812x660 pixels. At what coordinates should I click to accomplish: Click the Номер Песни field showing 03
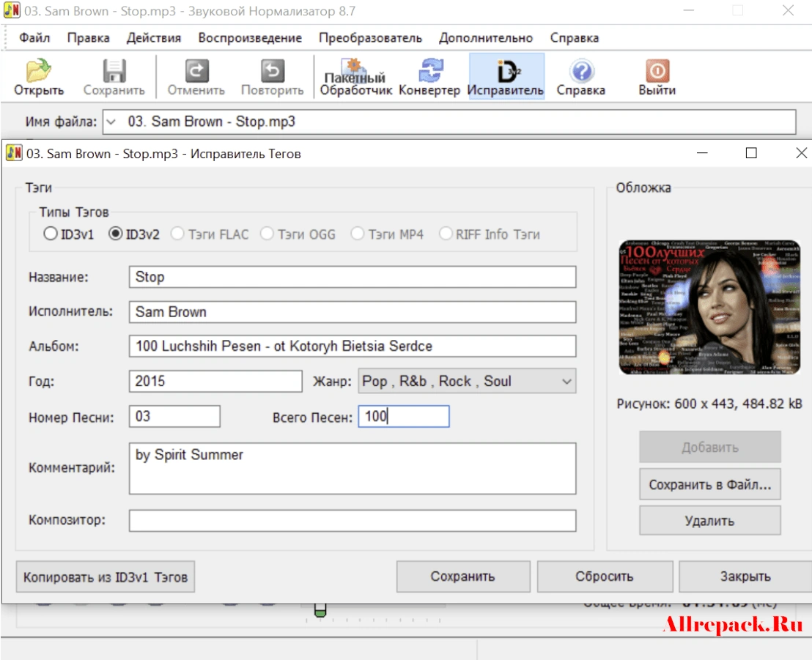(x=174, y=417)
